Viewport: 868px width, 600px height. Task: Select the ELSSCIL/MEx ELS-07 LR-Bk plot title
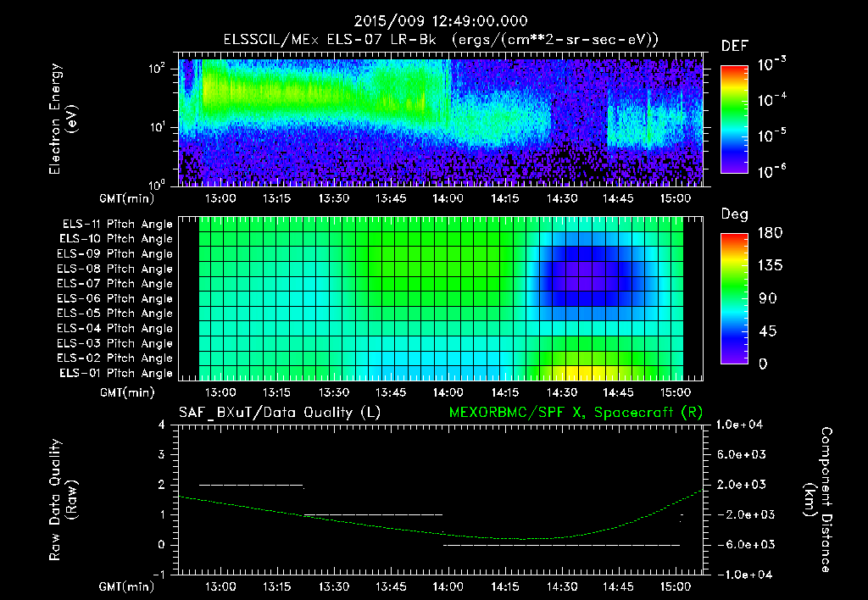[441, 40]
